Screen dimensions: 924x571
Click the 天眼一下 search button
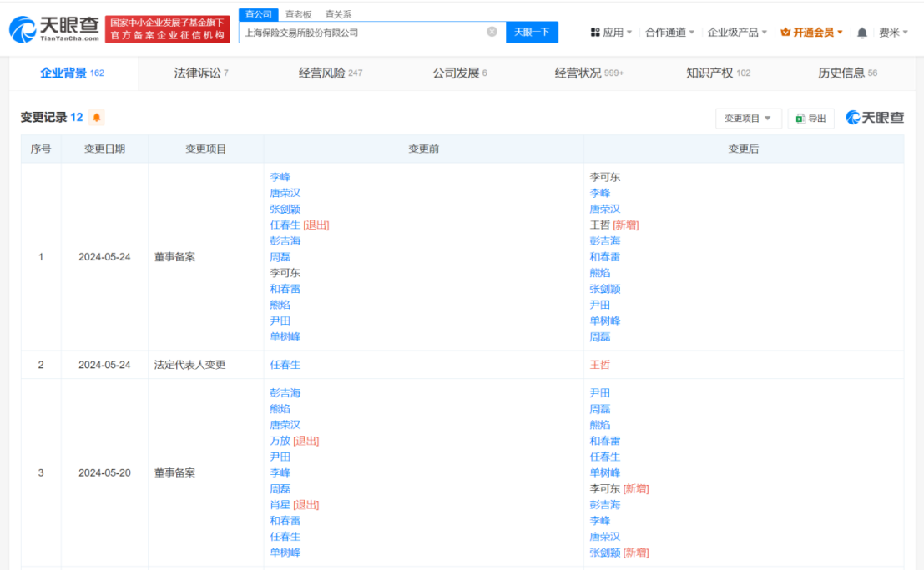(533, 32)
